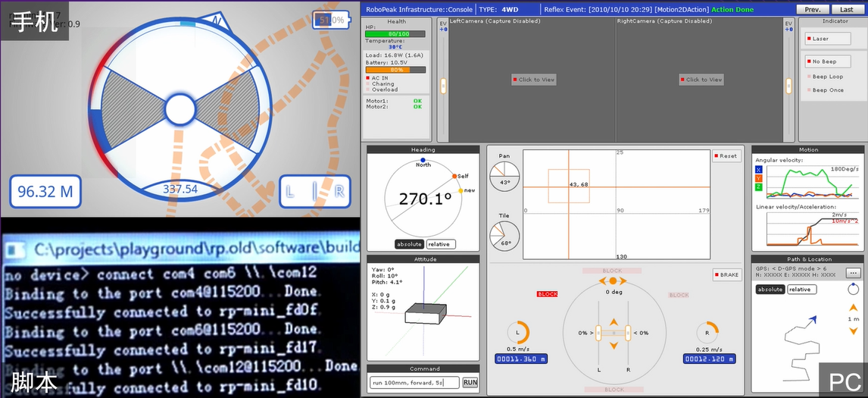Click the orange Y axis color swatch
868x398 pixels.
[x=758, y=178]
